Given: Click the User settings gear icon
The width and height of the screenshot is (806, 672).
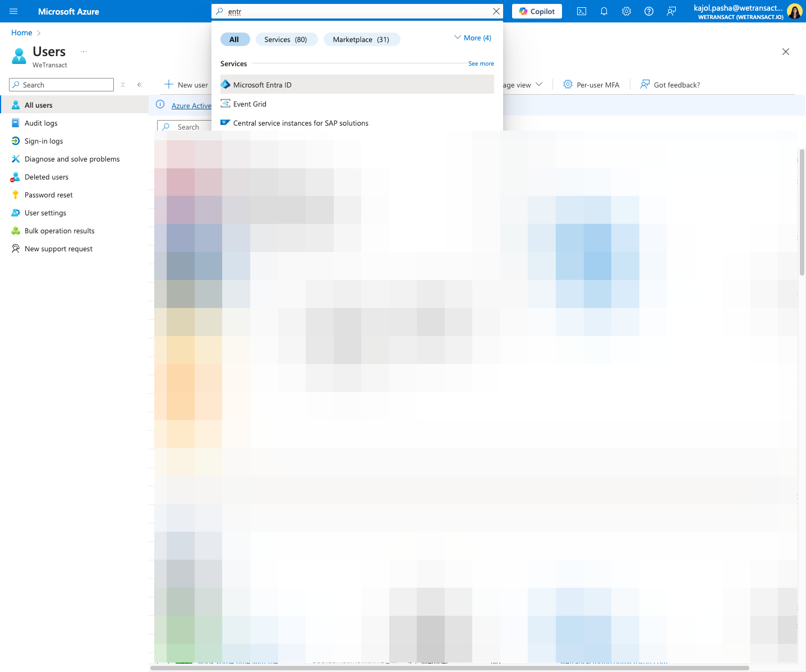Looking at the screenshot, I should point(16,213).
